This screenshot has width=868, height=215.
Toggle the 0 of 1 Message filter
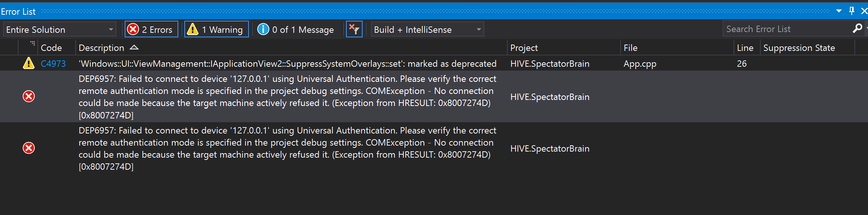(x=296, y=29)
